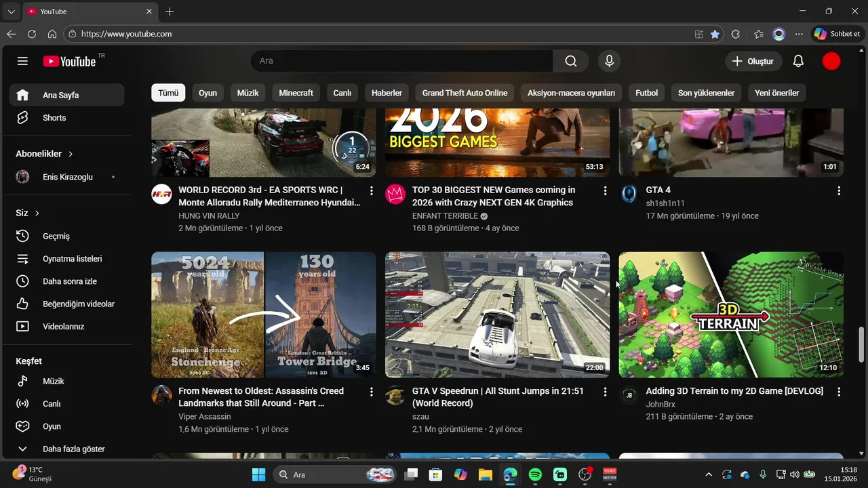
Task: Open HUNG VIN RALLY channel avatar
Action: (x=161, y=194)
